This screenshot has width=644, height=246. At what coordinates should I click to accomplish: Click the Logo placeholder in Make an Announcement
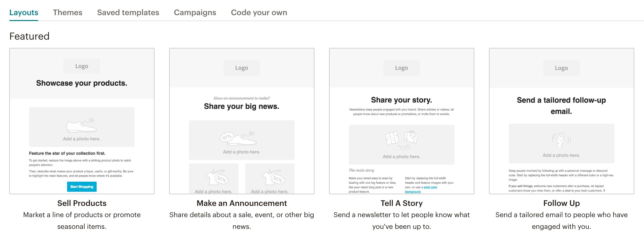242,68
